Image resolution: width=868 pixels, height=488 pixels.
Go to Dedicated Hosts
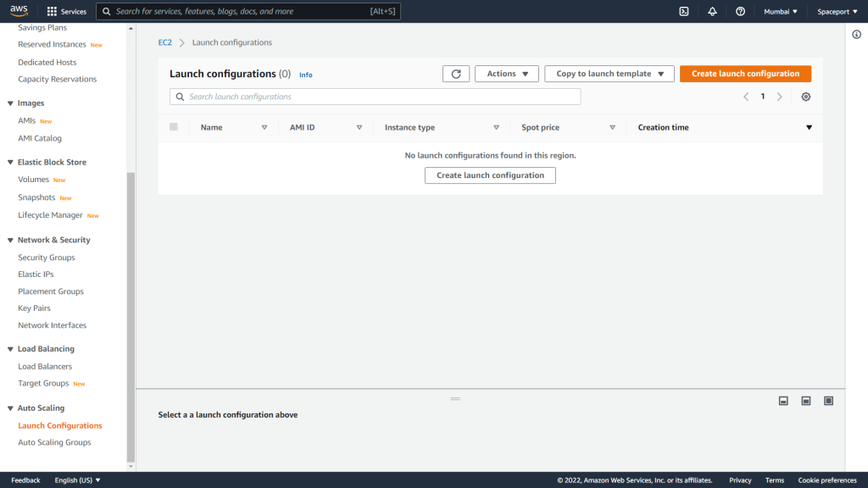(47, 63)
